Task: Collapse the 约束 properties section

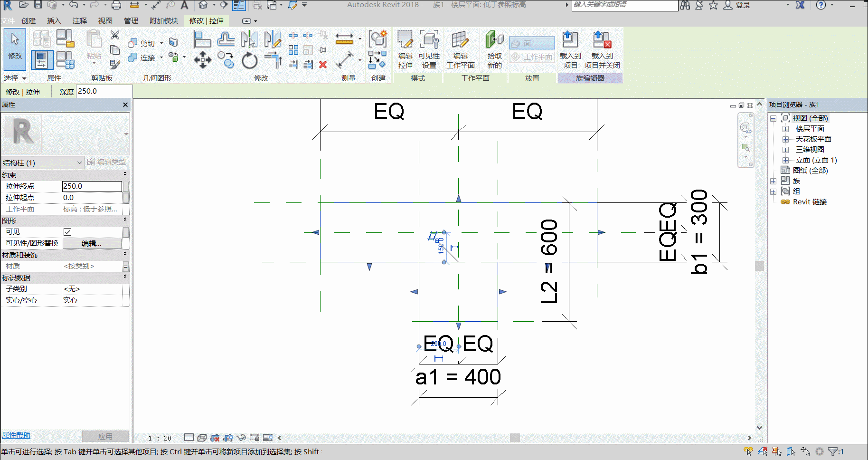Action: coord(125,174)
